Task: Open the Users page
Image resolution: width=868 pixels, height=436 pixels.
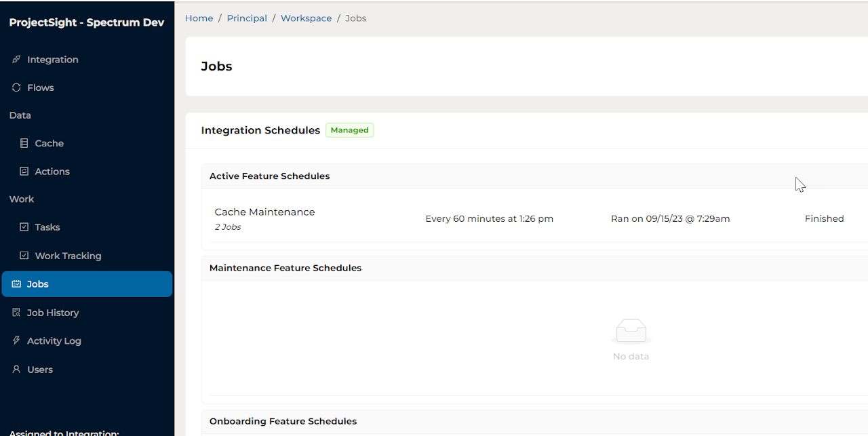Action: click(x=87, y=370)
